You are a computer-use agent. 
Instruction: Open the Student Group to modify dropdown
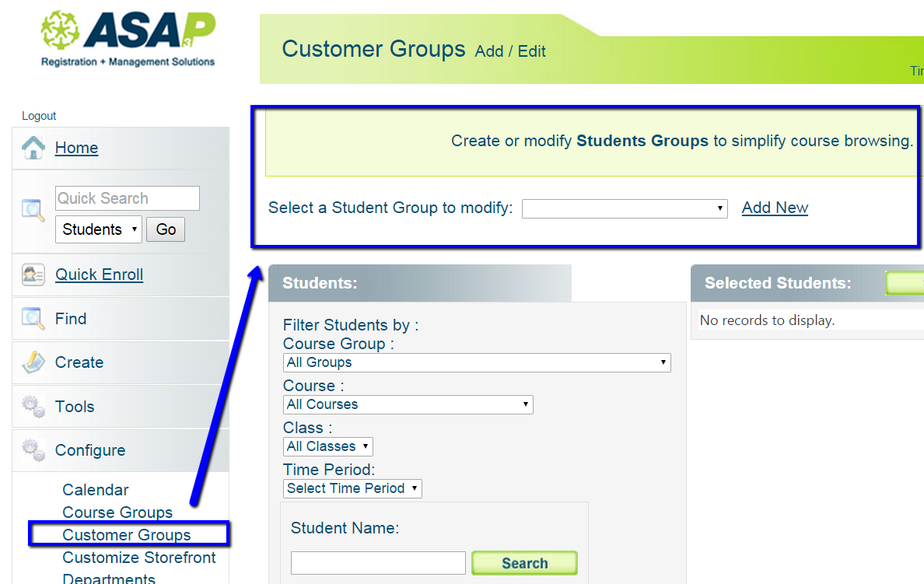624,208
